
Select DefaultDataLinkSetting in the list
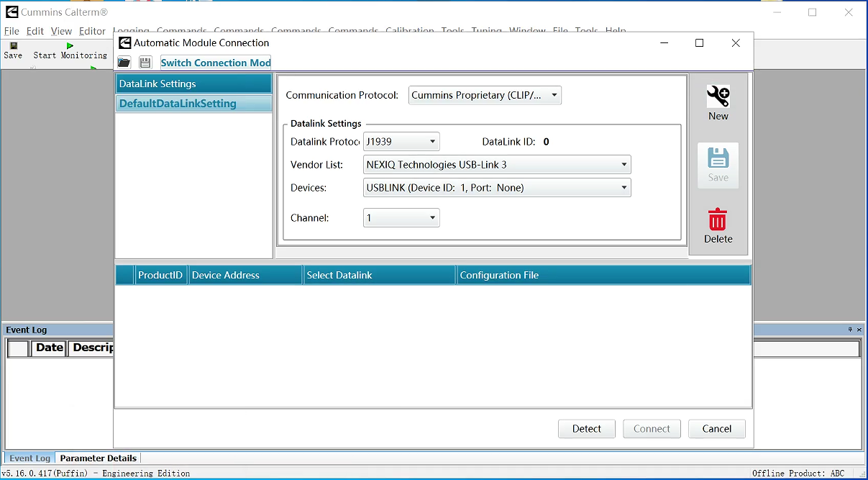coord(193,104)
